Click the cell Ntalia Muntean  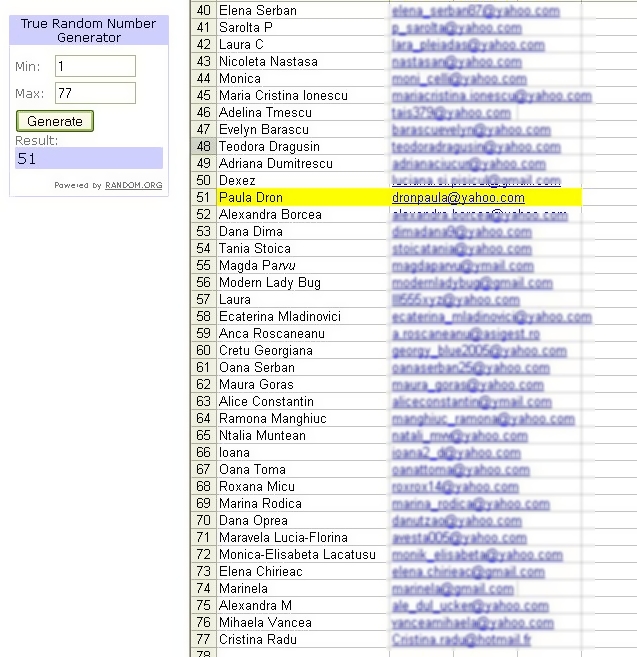[x=303, y=435]
